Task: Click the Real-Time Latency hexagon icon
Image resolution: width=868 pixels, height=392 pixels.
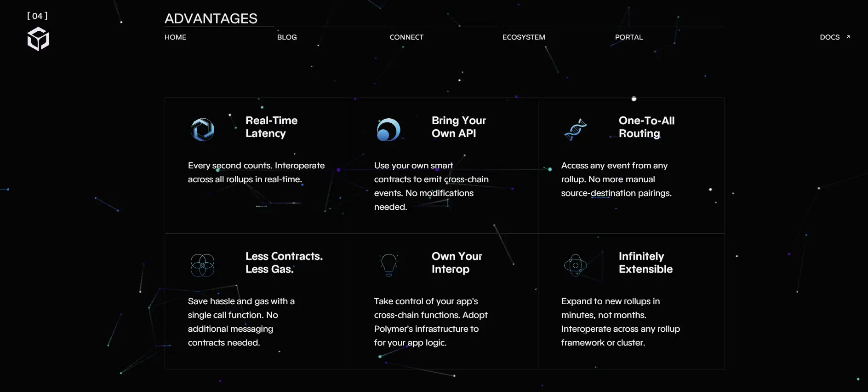Action: 203,130
